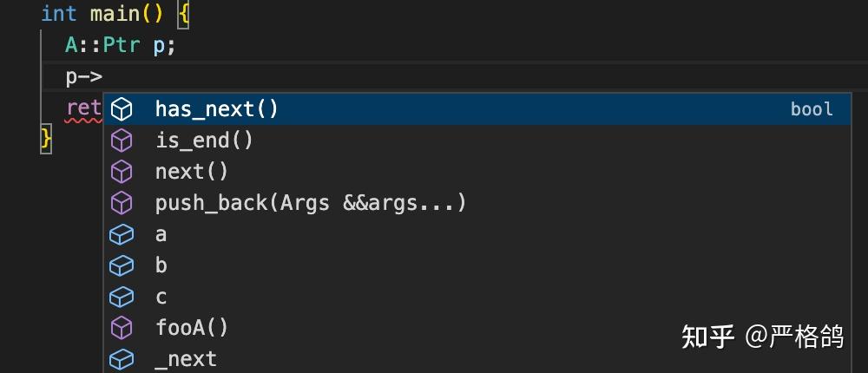This screenshot has height=373, width=868.
Task: Choose member a from suggestions
Action: coord(161,234)
